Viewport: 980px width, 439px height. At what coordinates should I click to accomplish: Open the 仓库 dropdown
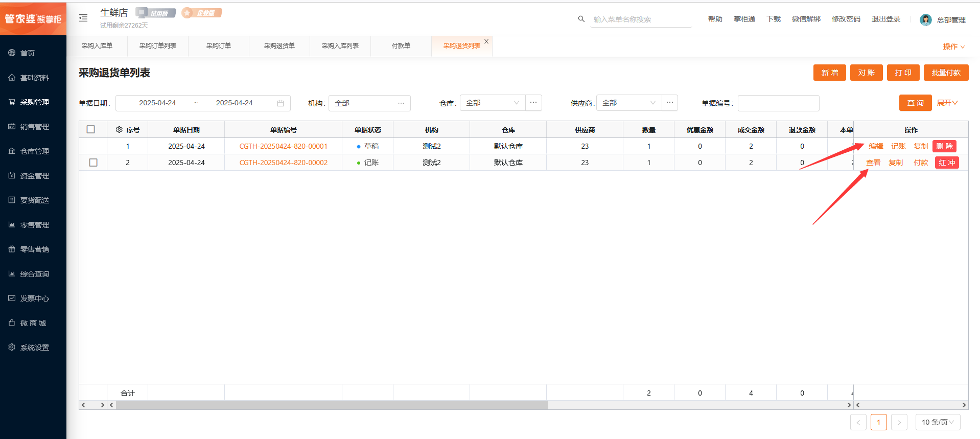pos(493,103)
